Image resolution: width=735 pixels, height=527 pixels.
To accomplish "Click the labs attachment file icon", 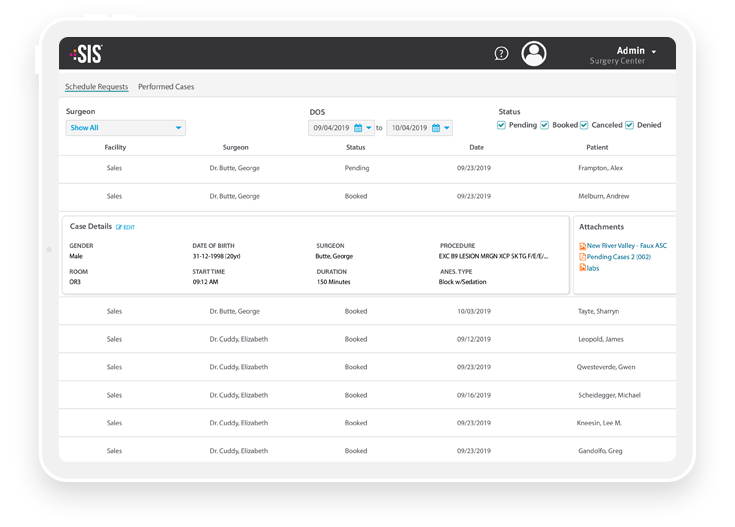I will click(583, 267).
